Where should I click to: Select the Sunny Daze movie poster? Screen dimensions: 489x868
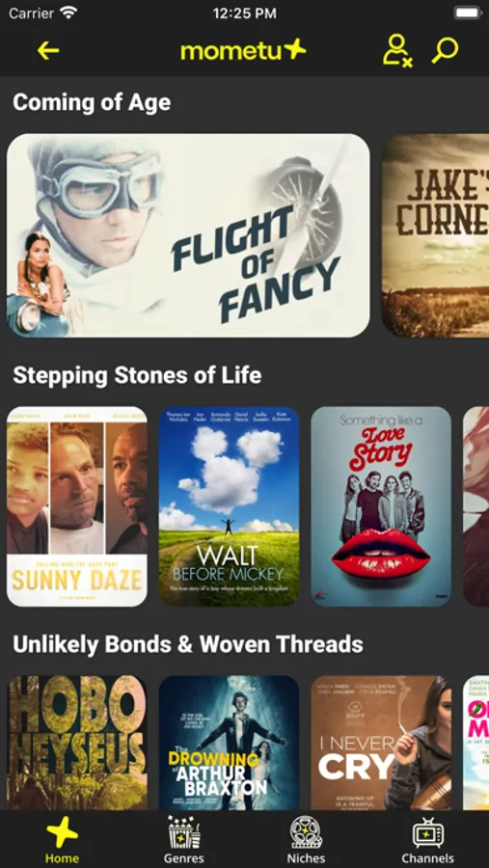pos(77,506)
